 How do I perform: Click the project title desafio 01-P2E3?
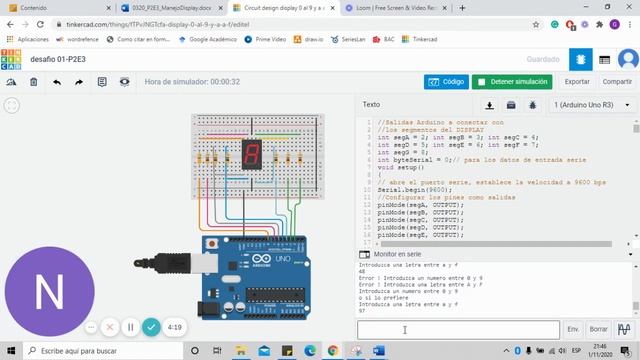(58, 60)
